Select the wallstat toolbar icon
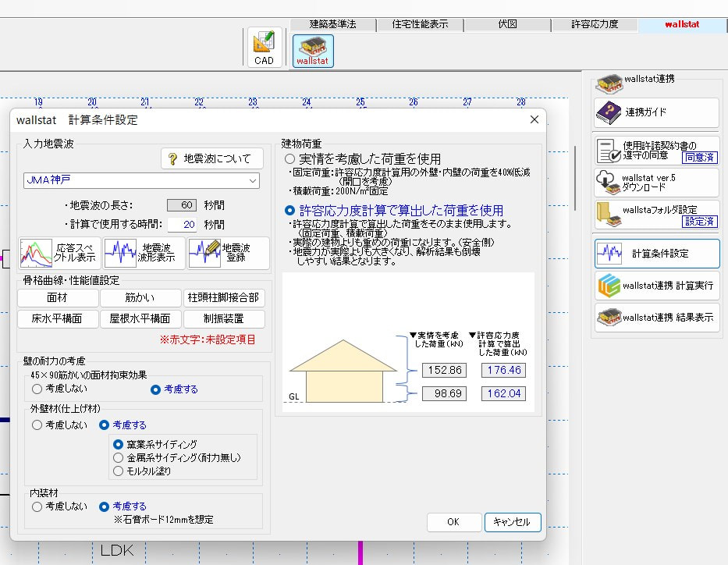This screenshot has width=728, height=565. [x=313, y=51]
